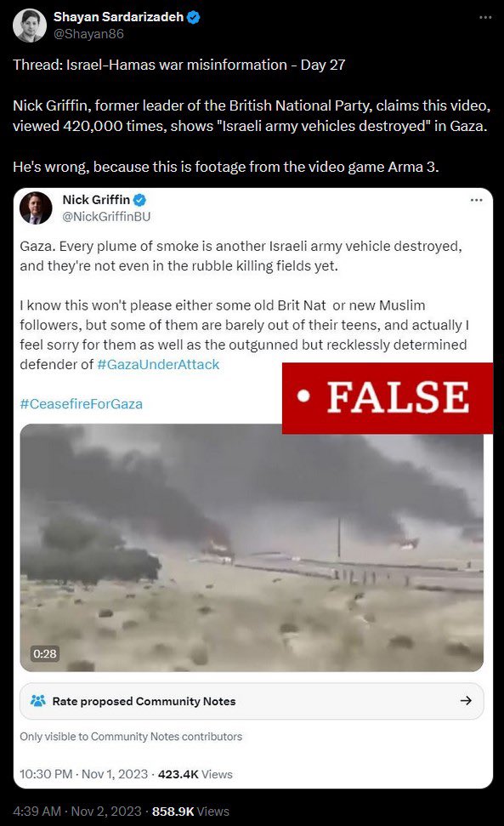Click the Shayan Sardarizadeh display name

click(118, 17)
